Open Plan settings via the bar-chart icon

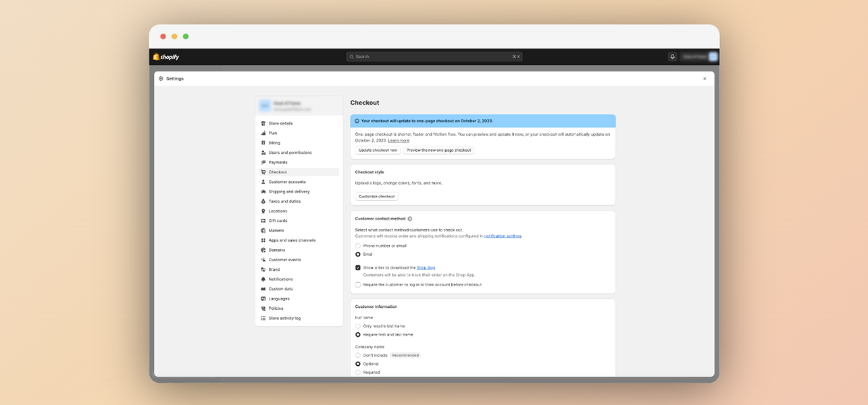pos(263,133)
